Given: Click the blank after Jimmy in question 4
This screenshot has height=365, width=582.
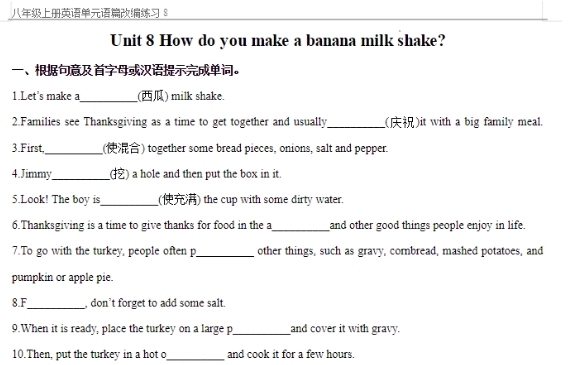Looking at the screenshot, I should [81, 175].
